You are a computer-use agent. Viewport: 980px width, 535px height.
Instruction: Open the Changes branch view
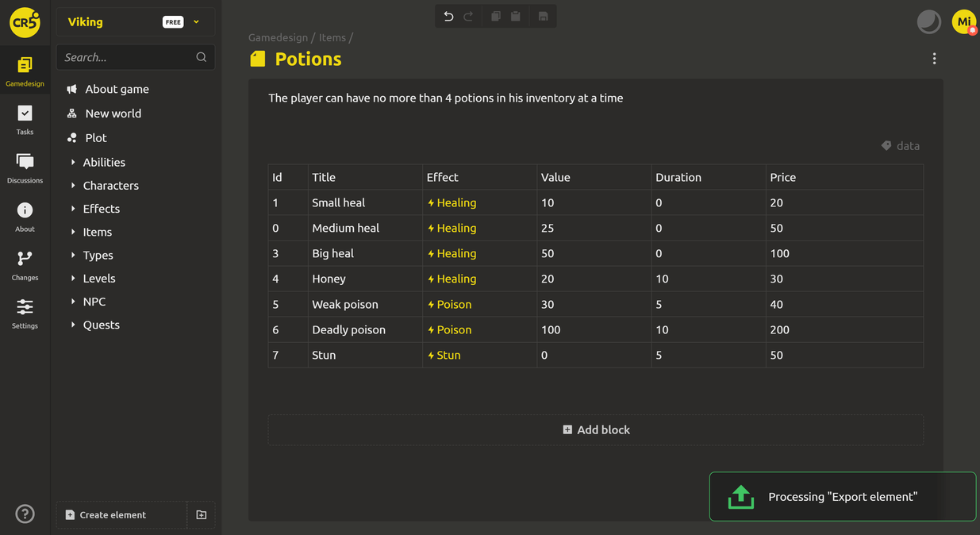pos(25,265)
